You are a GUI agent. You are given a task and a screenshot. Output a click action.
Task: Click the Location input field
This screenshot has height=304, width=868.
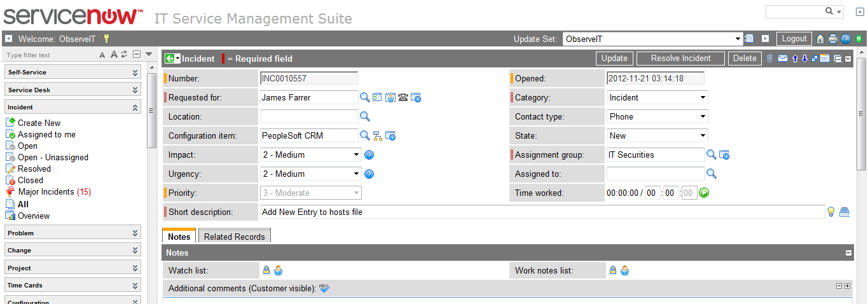[x=309, y=116]
